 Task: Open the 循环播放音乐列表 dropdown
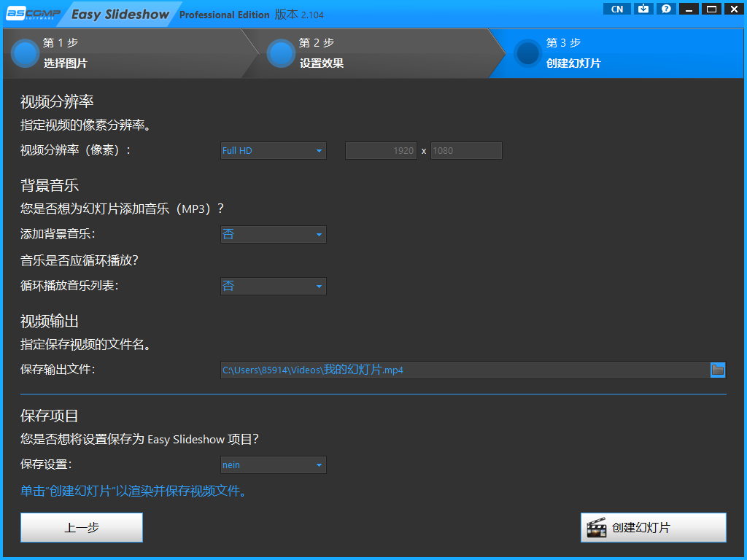click(274, 286)
